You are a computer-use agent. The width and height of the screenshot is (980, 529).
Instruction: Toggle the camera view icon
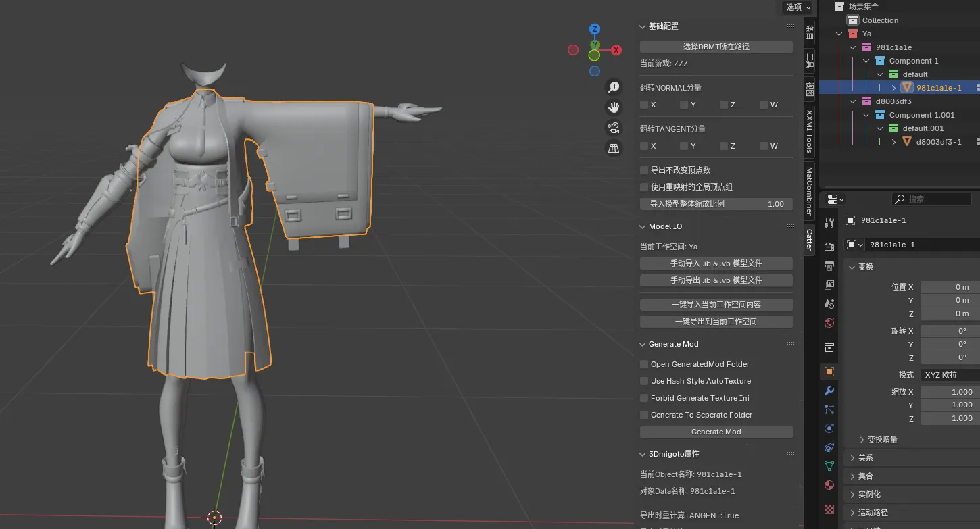(614, 128)
